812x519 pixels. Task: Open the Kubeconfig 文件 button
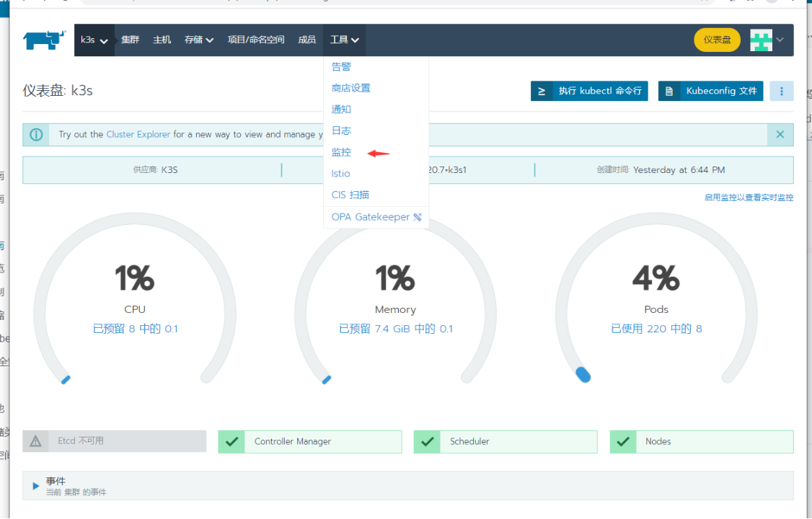(710, 91)
